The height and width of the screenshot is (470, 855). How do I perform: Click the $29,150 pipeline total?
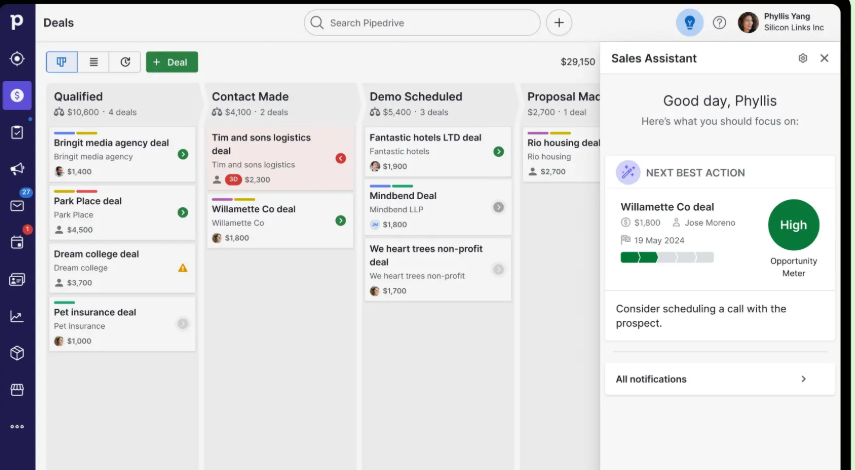click(578, 62)
